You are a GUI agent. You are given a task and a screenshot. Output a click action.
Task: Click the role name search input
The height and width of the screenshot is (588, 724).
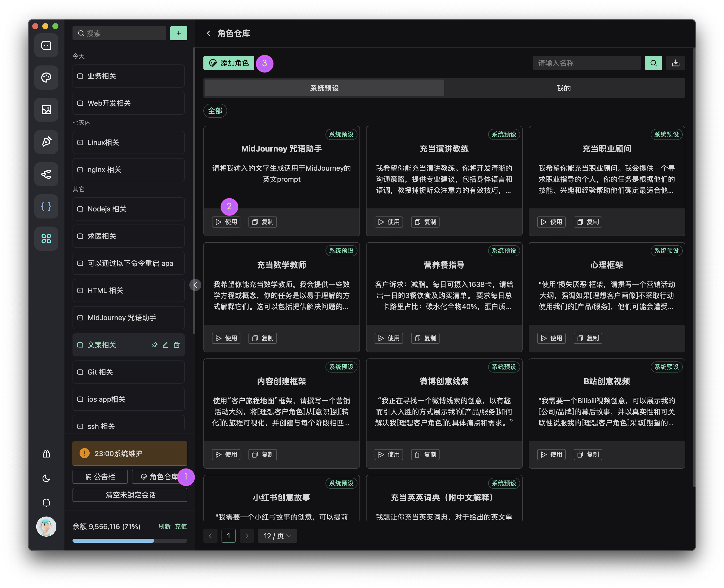[x=587, y=63]
